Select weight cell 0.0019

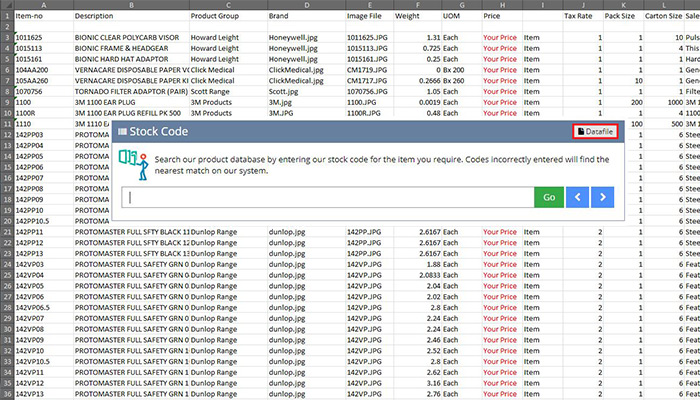pyautogui.click(x=417, y=102)
